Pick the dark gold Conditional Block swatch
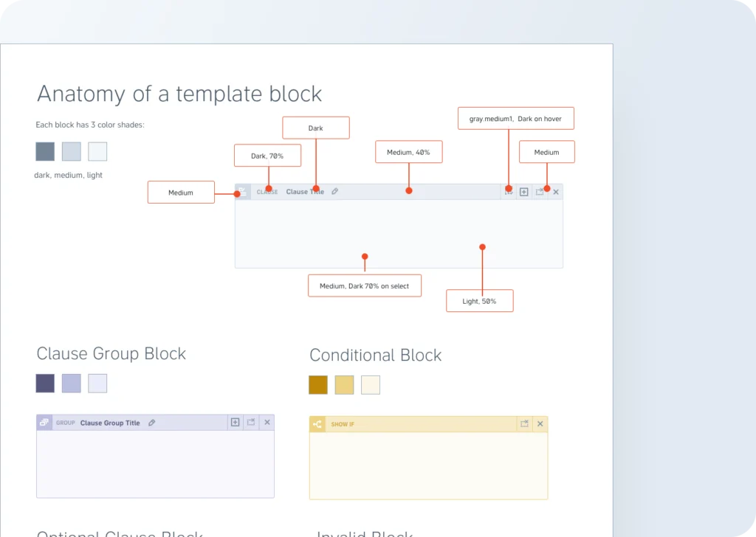The height and width of the screenshot is (537, 756). click(318, 385)
